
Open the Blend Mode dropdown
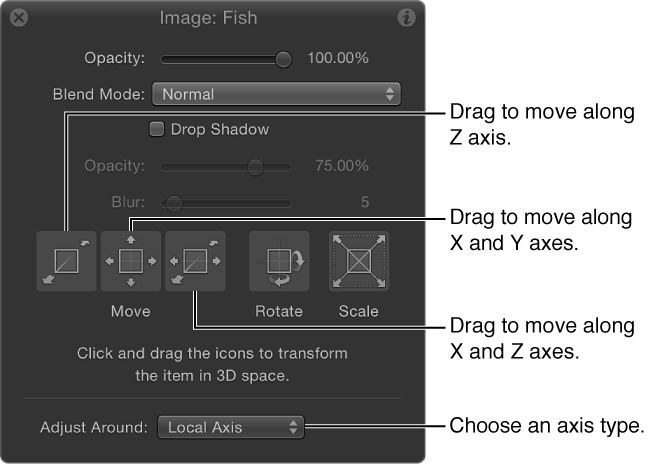(276, 95)
